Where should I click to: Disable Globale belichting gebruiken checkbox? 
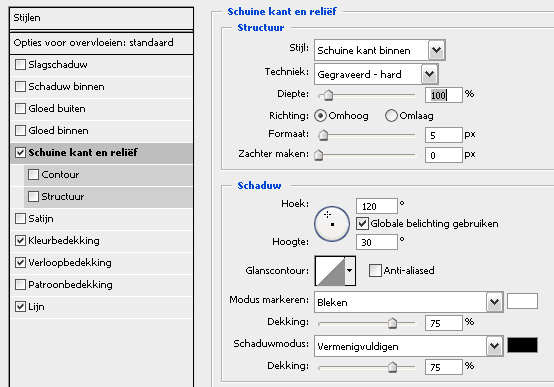[362, 224]
